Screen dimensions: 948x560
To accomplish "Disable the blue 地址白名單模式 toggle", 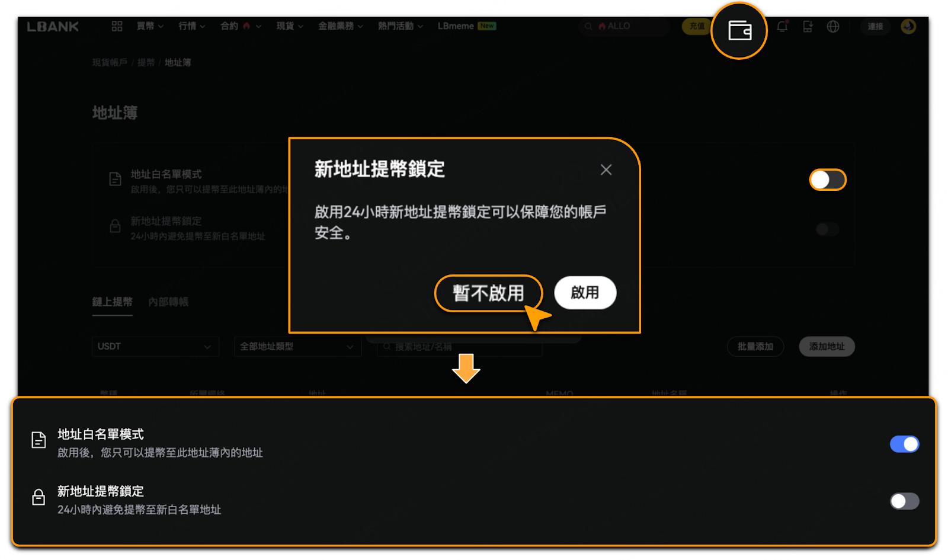I will [904, 444].
